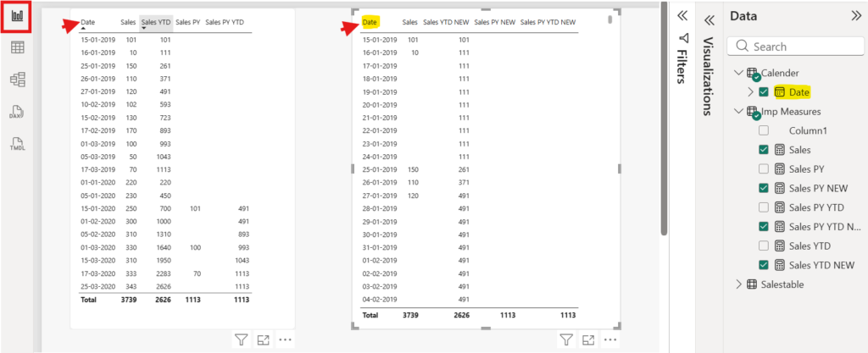Expand the Salestable table node
The width and height of the screenshot is (868, 353).
[738, 284]
